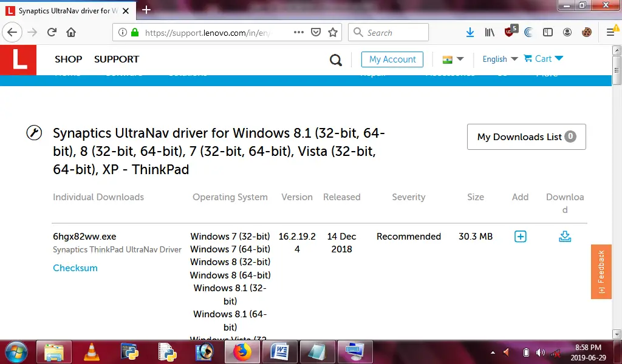Image resolution: width=622 pixels, height=364 pixels.
Task: Open My Downloads List
Action: pyautogui.click(x=527, y=136)
